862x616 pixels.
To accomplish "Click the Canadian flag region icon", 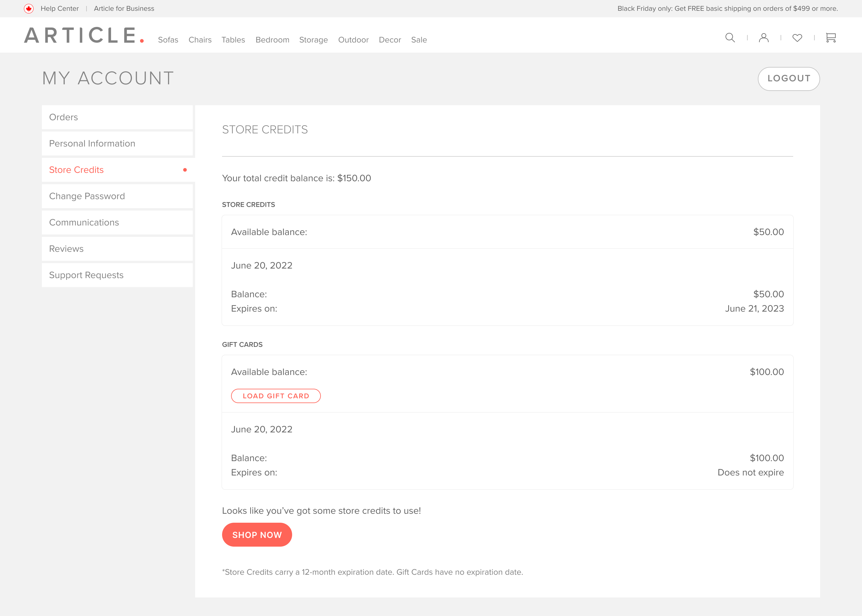I will tap(29, 8).
